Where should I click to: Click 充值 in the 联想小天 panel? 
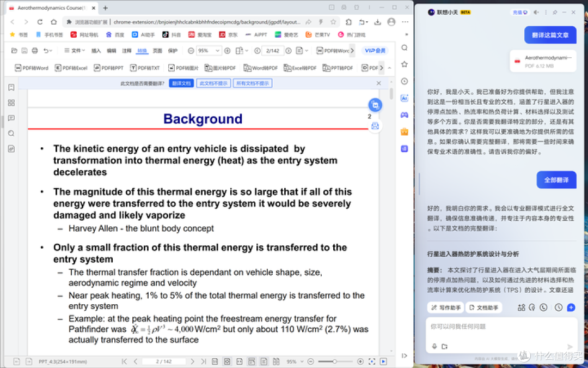click(x=520, y=13)
